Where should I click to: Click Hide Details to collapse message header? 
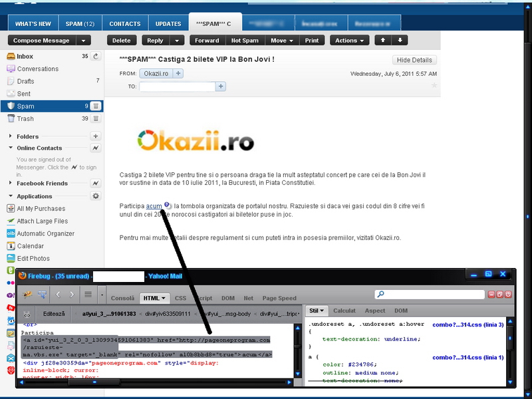coord(416,60)
